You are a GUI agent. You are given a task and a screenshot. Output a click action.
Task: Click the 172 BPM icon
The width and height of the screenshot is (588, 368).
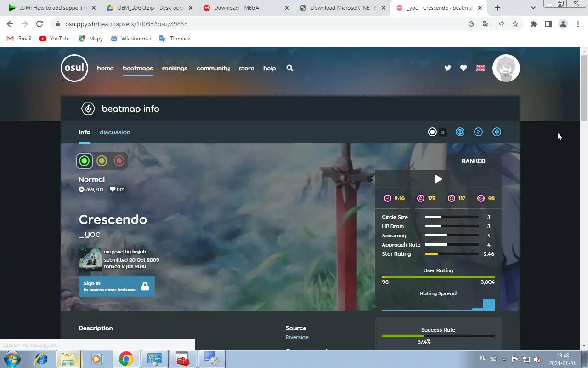coord(420,198)
